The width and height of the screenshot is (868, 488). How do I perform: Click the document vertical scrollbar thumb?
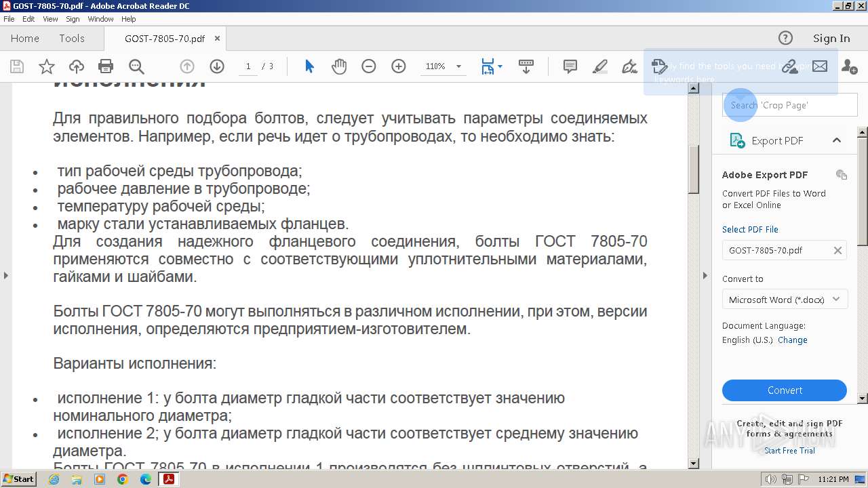pos(694,169)
